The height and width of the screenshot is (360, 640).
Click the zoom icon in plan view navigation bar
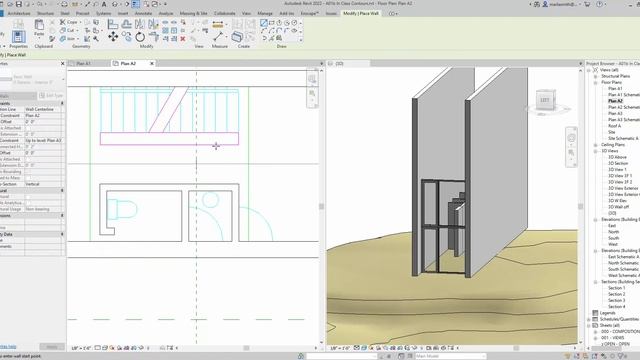coord(312,93)
